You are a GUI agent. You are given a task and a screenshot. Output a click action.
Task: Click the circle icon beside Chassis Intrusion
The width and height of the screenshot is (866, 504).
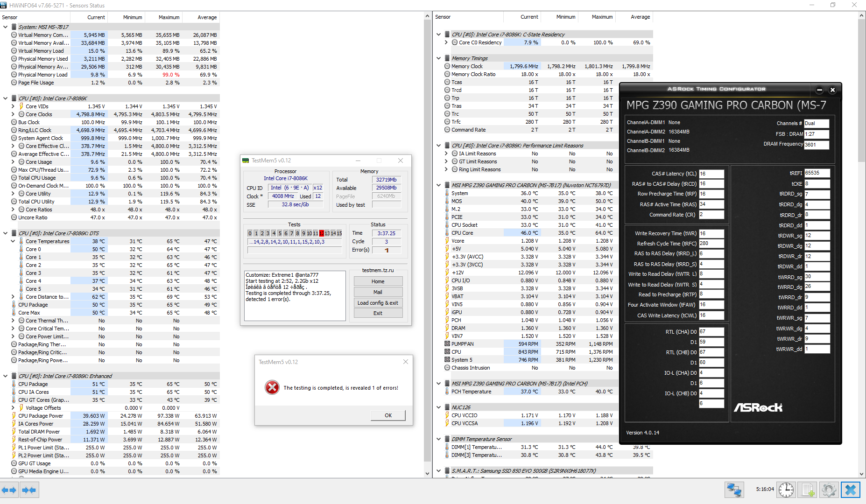447,368
